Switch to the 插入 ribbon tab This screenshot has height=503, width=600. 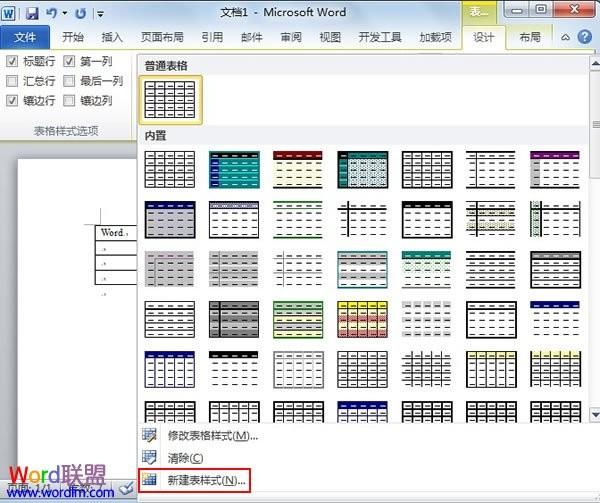(x=113, y=37)
